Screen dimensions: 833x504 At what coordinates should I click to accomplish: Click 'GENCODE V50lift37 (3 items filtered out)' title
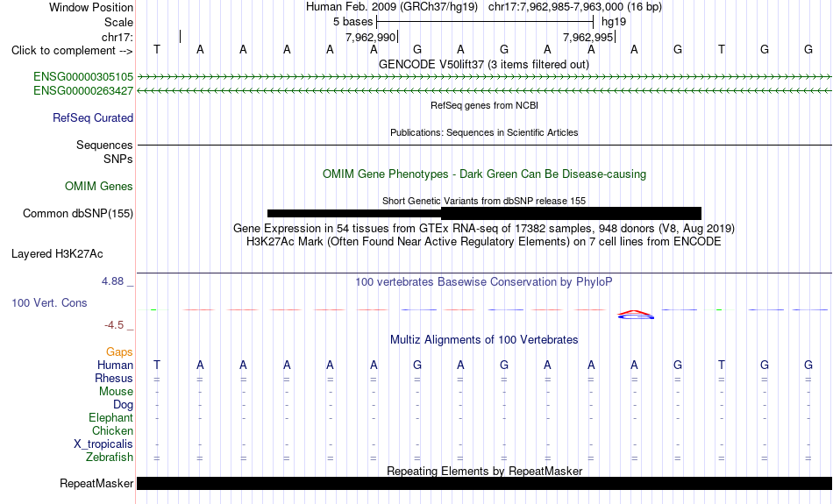point(484,64)
